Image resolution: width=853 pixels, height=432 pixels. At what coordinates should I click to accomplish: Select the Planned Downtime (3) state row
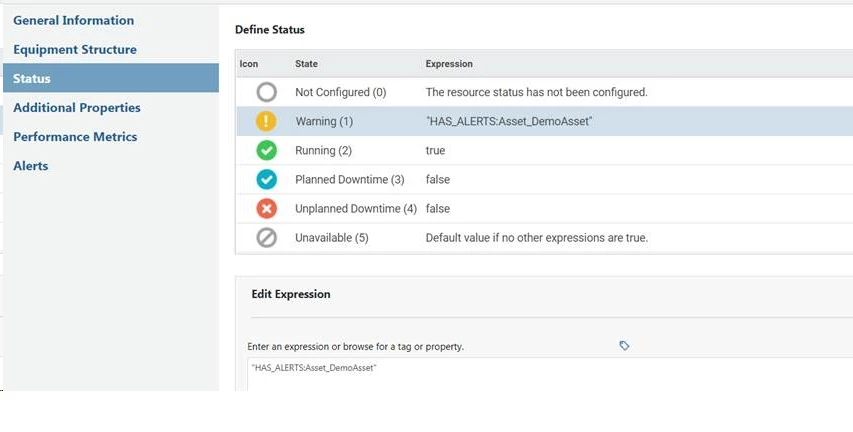pos(349,179)
